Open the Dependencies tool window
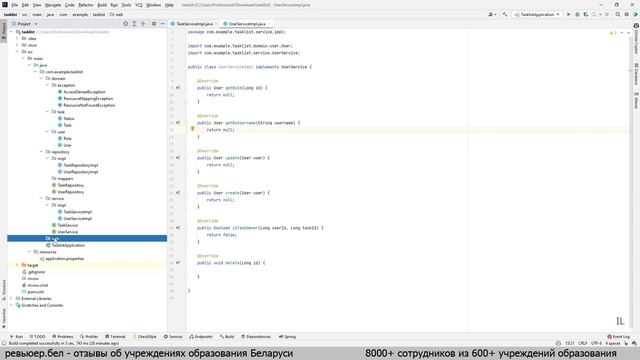Image resolution: width=640 pixels, height=360 pixels. click(256, 337)
